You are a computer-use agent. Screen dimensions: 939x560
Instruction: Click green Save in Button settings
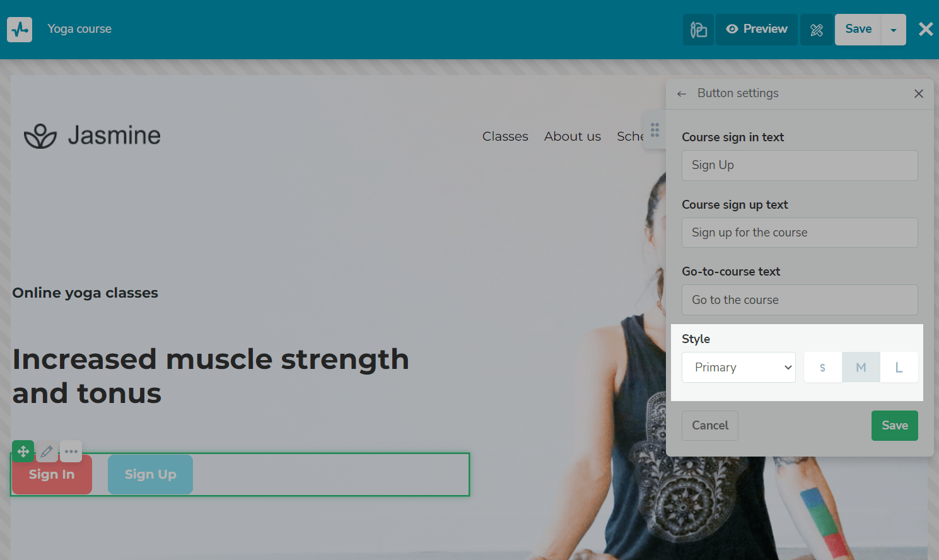[x=894, y=426]
